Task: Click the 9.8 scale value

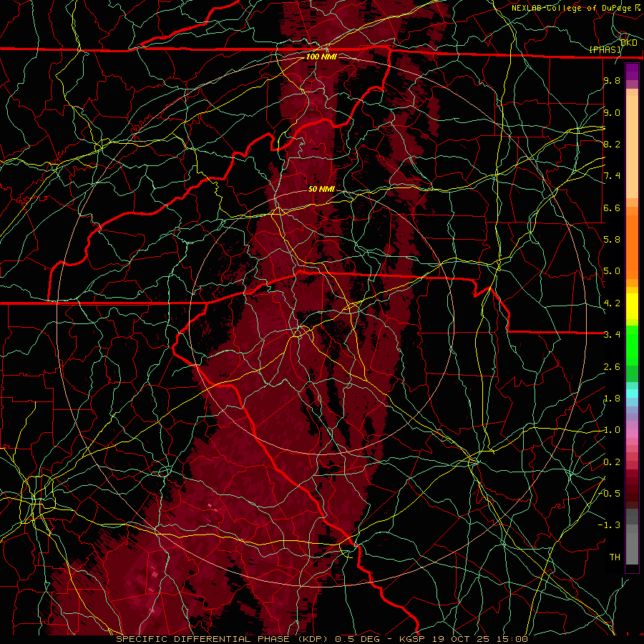Action: [612, 80]
